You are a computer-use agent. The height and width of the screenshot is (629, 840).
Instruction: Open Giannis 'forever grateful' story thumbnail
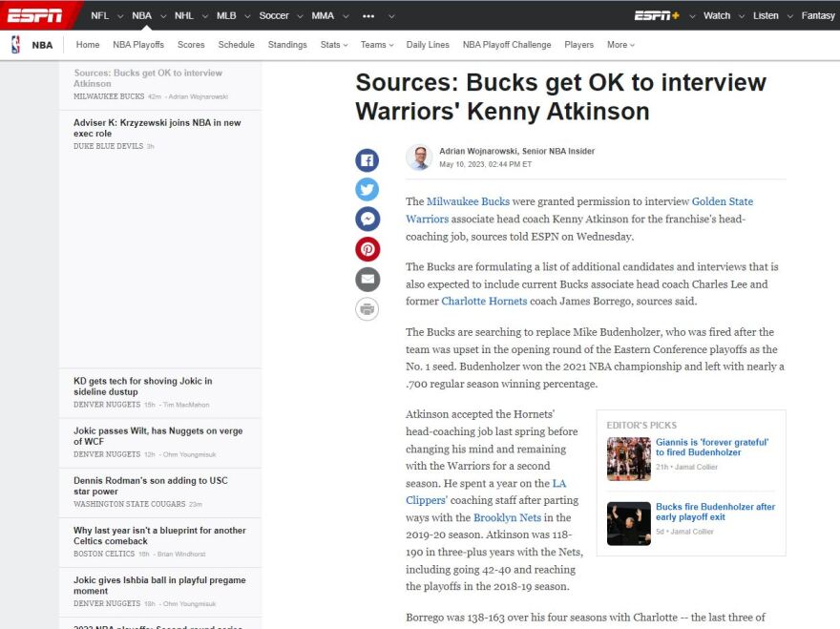click(x=628, y=458)
